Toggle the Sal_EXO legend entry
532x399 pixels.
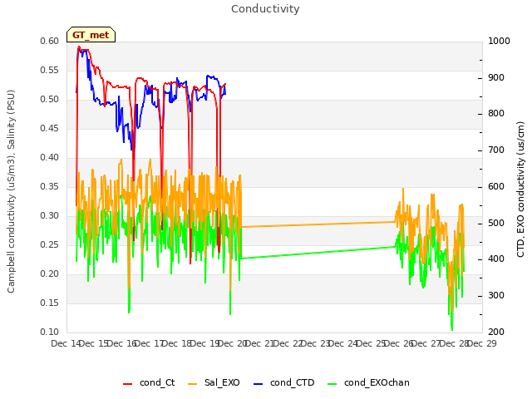tap(214, 382)
